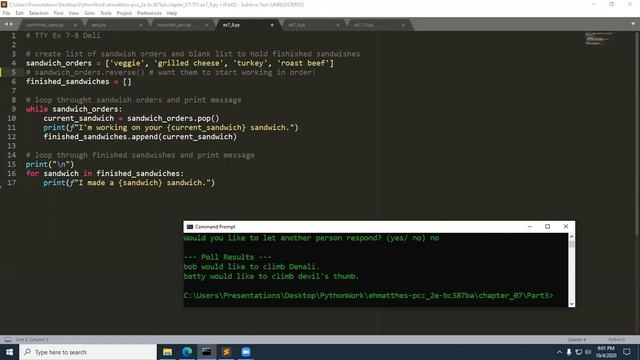Switch to the ex7_9.py tab
Viewport: 640px width, 360px height.
(x=297, y=25)
